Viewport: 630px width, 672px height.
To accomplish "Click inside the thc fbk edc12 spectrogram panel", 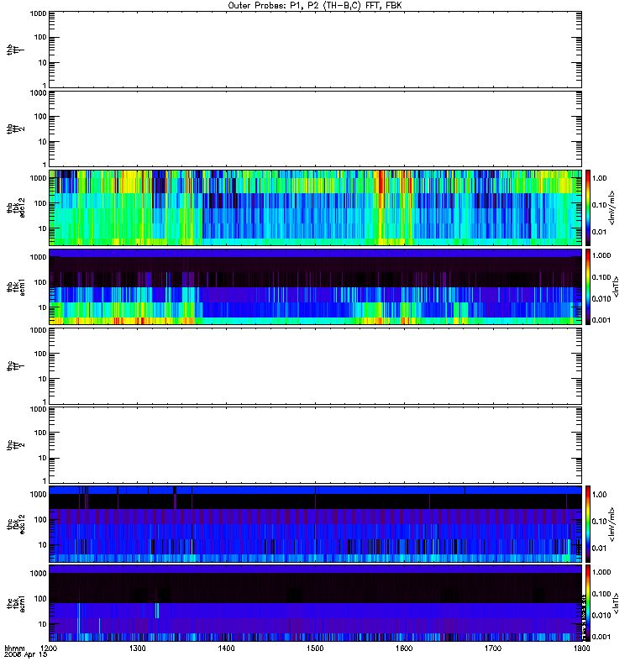I will point(315,524).
